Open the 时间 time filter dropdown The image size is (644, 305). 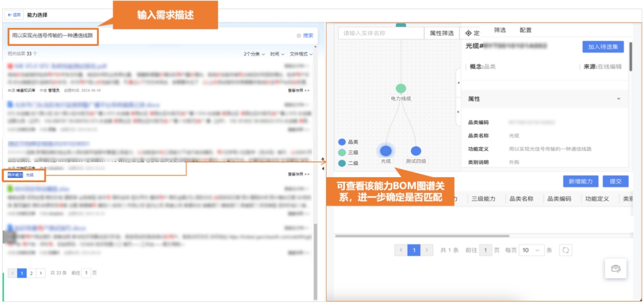pos(277,54)
